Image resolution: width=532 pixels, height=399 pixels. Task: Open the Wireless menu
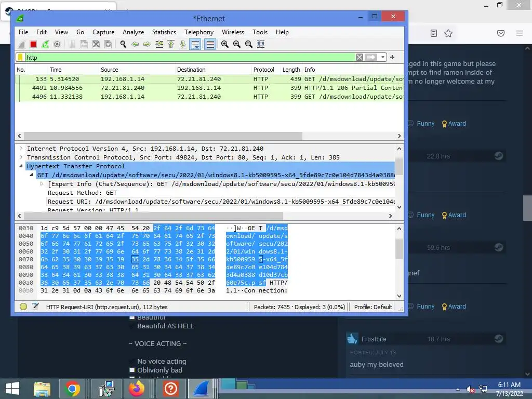click(x=233, y=32)
